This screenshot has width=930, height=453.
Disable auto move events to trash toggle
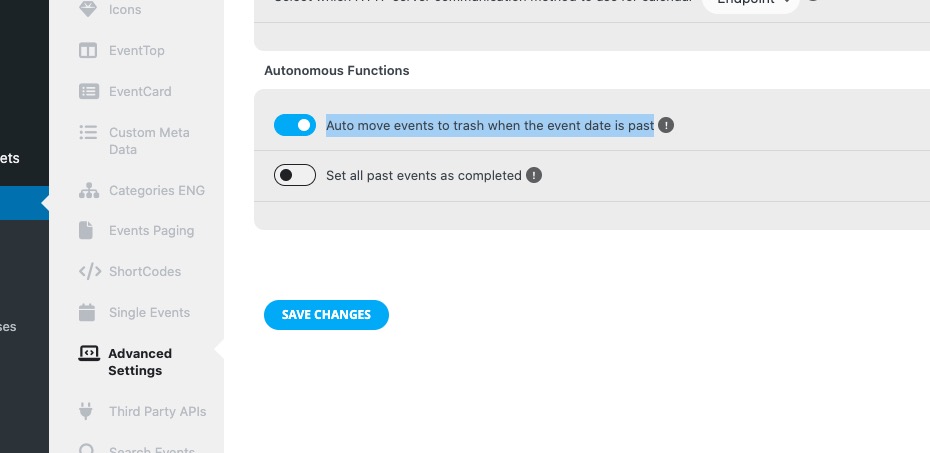tap(295, 125)
